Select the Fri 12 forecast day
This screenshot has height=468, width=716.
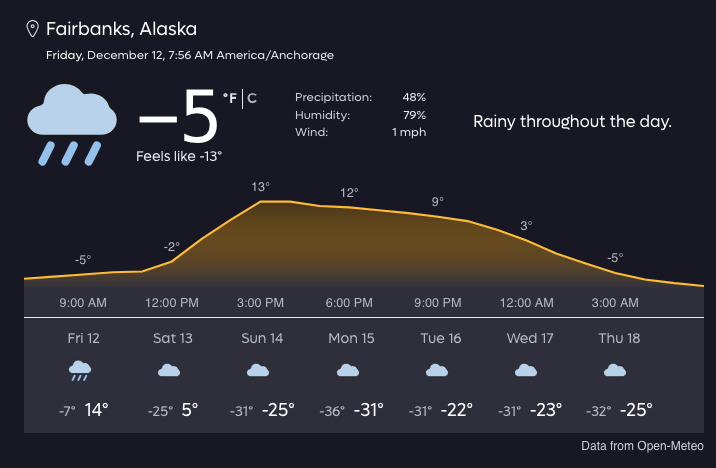(x=83, y=338)
